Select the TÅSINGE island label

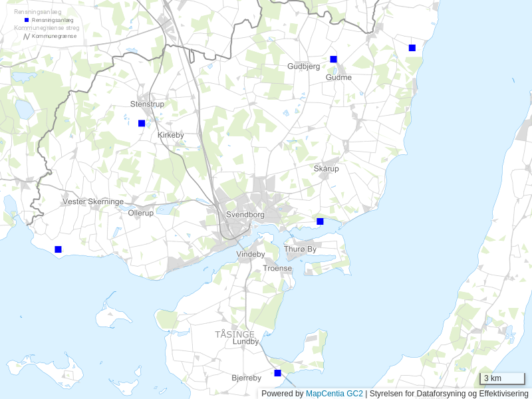[x=234, y=334]
